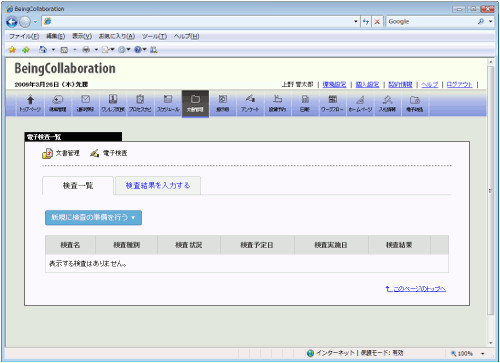Open the 個人設定 link
The width and height of the screenshot is (500, 363).
pos(367,85)
